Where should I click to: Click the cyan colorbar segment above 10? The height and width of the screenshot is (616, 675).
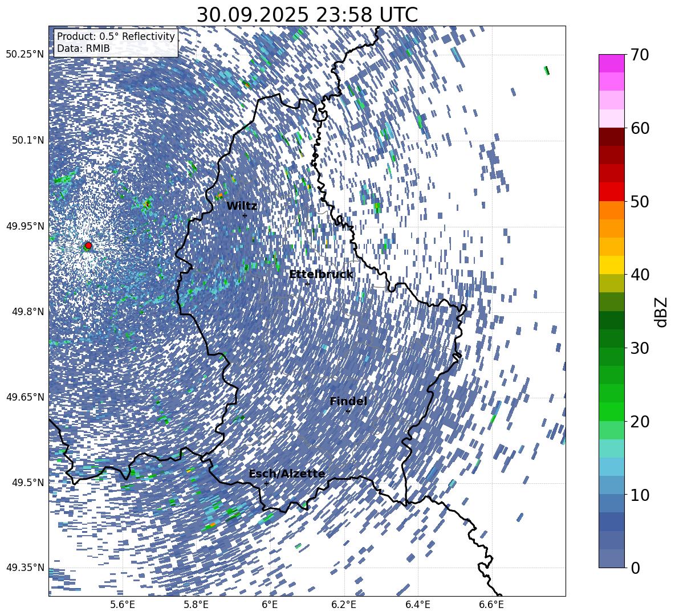point(612,467)
